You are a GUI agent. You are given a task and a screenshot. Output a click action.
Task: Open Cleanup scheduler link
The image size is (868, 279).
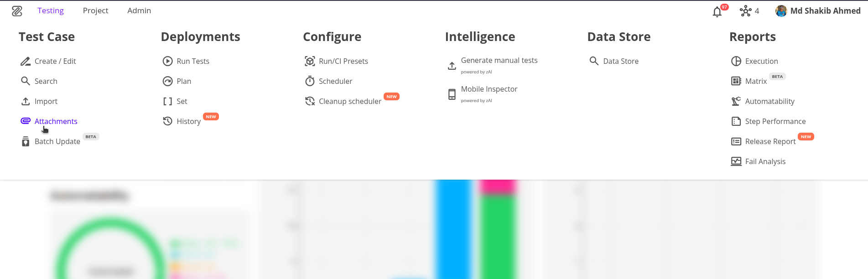tap(350, 101)
